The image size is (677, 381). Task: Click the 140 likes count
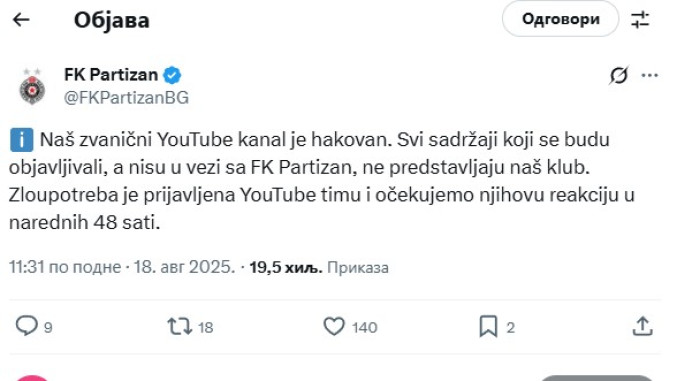[x=364, y=327]
